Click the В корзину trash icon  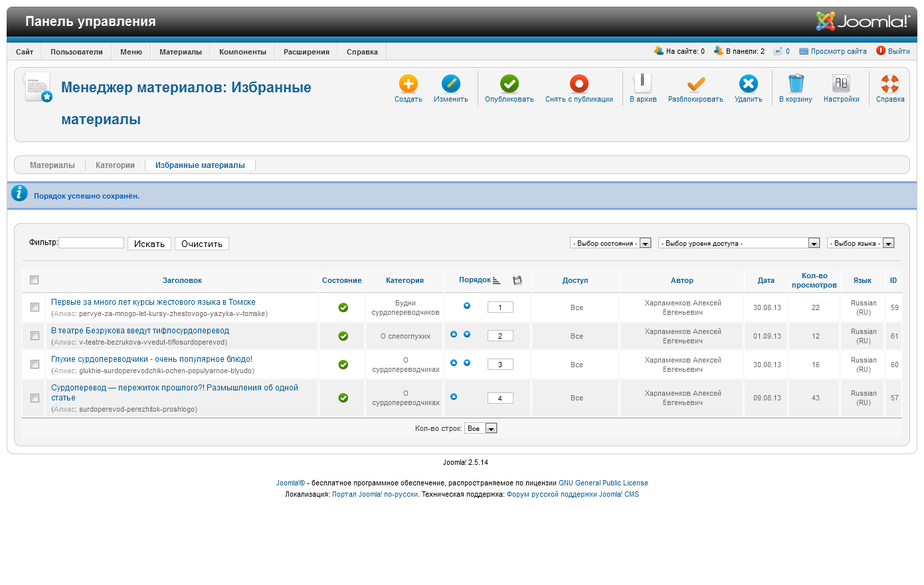coord(796,84)
